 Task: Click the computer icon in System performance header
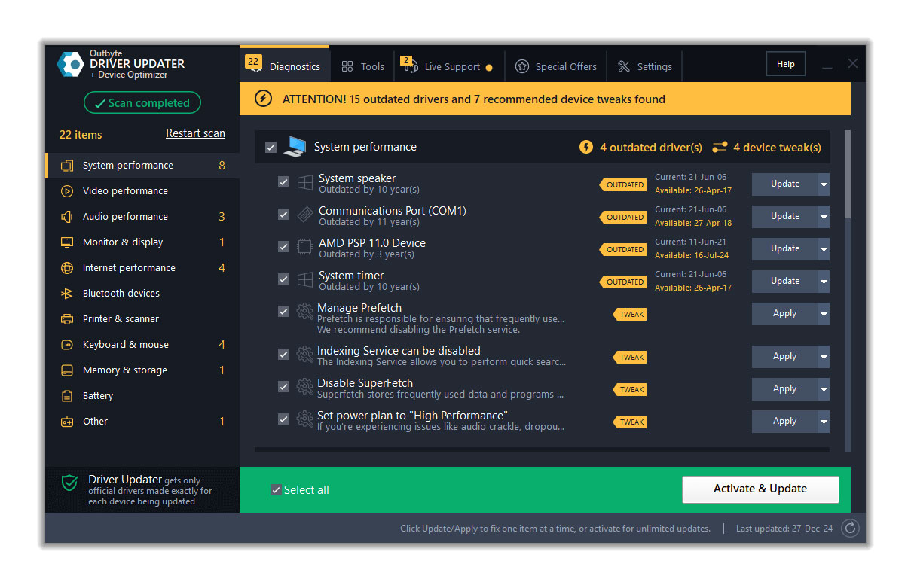pos(295,147)
